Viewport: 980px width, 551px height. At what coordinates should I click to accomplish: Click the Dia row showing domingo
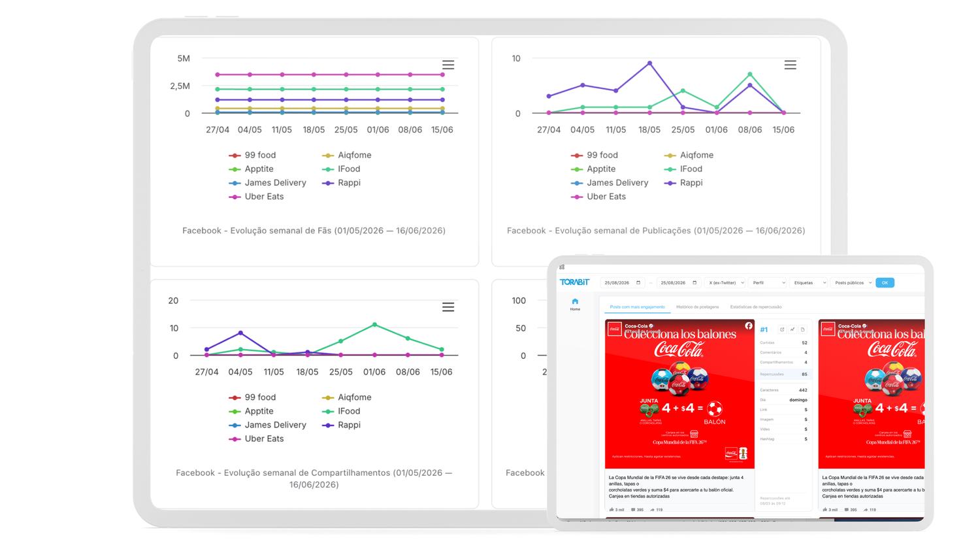click(783, 400)
